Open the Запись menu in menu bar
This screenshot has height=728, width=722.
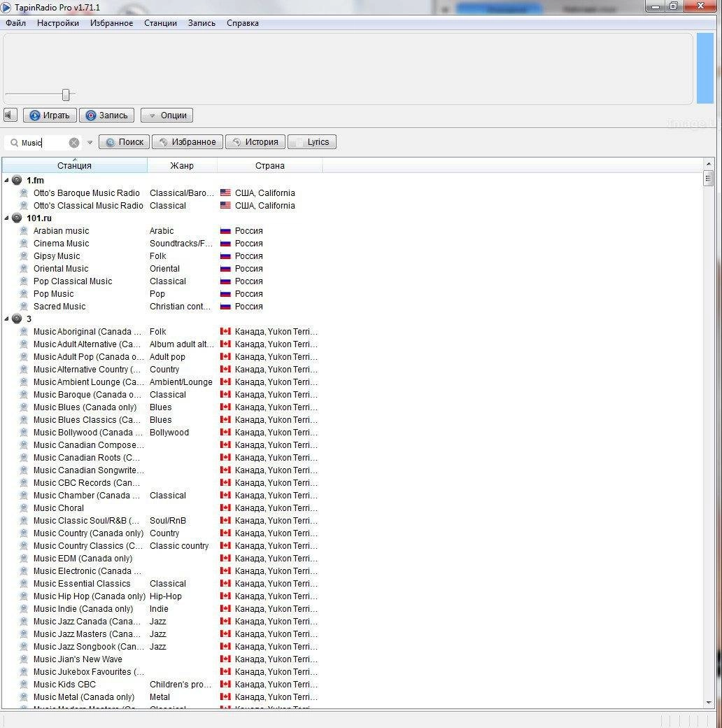coord(201,22)
